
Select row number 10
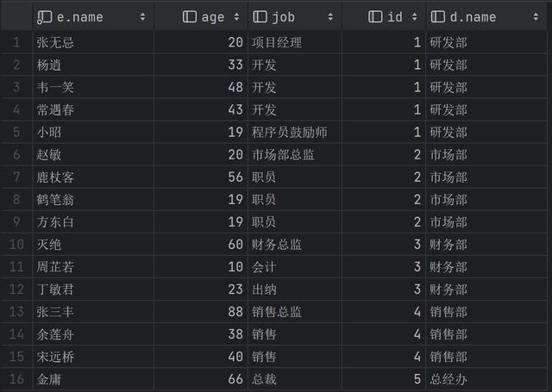click(x=16, y=245)
